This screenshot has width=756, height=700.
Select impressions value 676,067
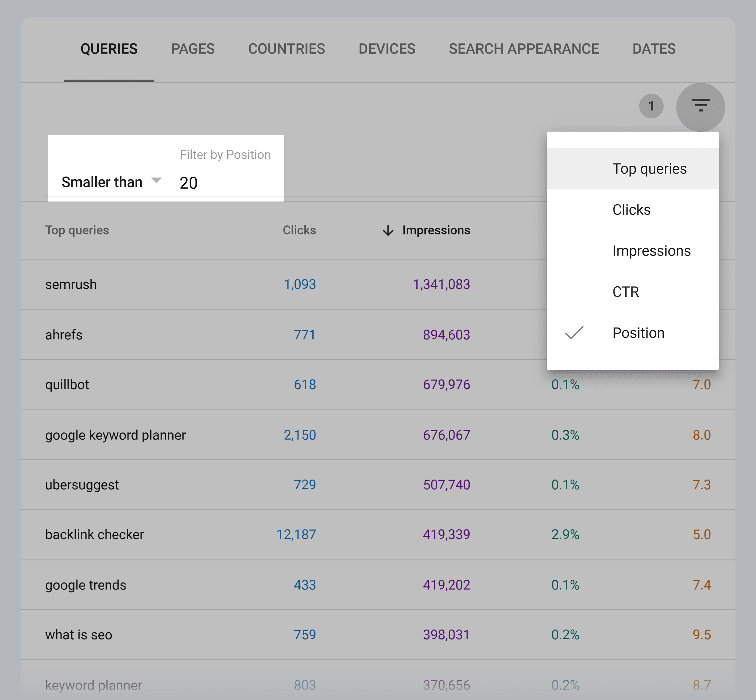447,435
